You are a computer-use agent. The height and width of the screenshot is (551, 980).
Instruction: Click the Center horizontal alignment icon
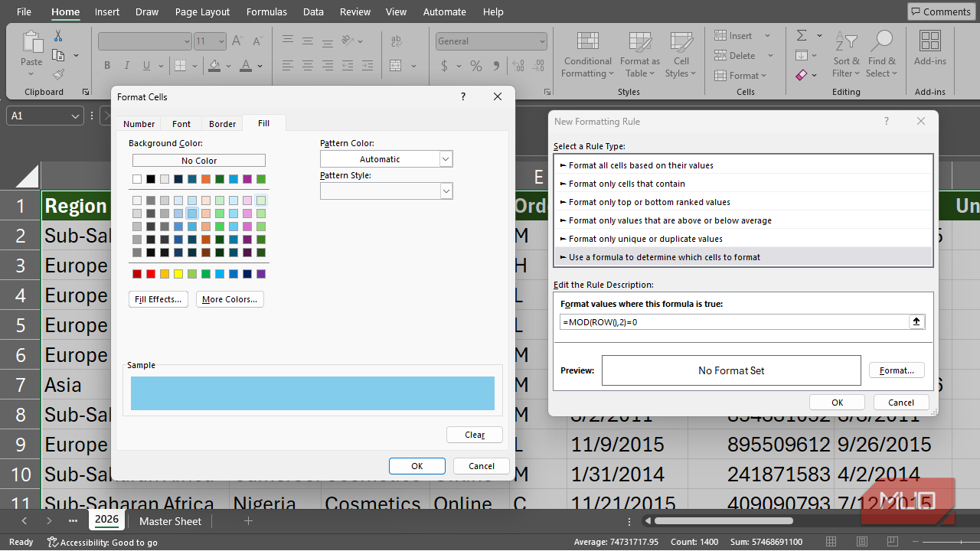pyautogui.click(x=308, y=66)
